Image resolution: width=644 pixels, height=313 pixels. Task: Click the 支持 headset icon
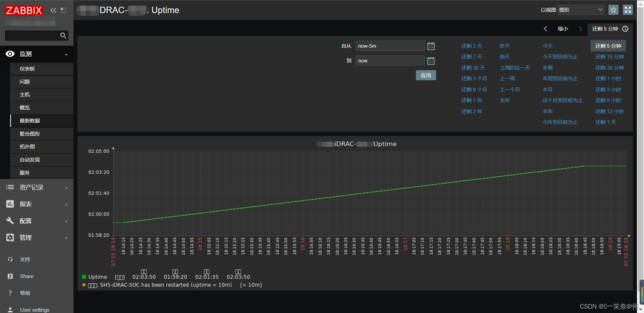coord(10,259)
